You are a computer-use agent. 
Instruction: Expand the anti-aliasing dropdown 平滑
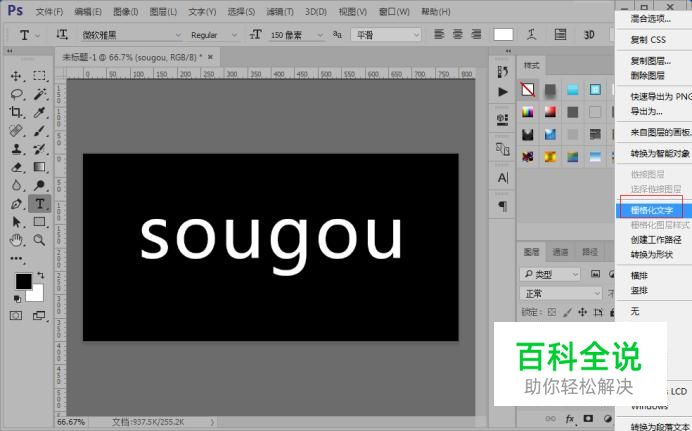(386, 34)
